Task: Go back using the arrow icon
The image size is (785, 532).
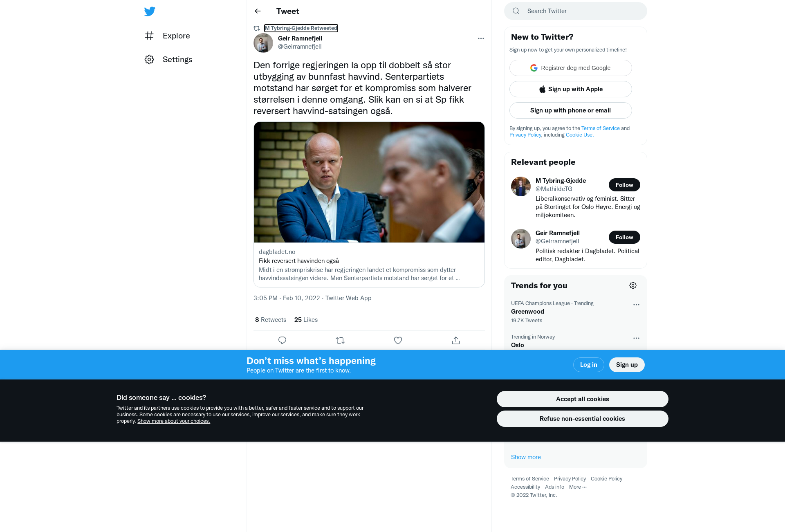Action: (258, 11)
